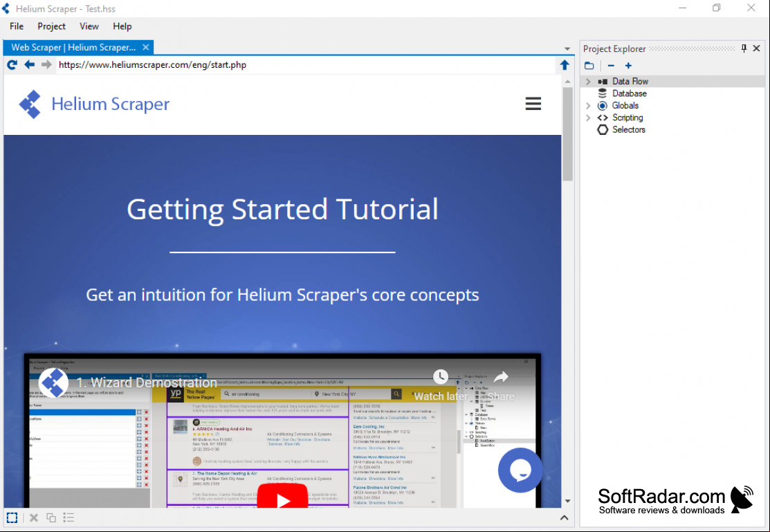
Task: Click the list icon in bottom toolbar
Action: tap(68, 517)
